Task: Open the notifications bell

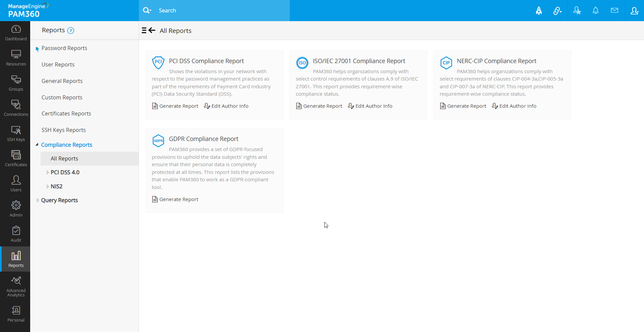Action: click(x=596, y=11)
